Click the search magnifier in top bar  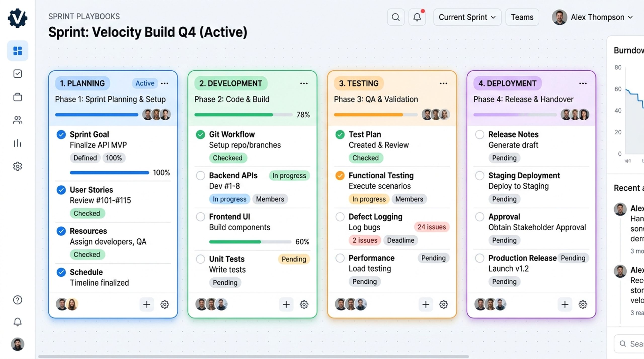click(396, 17)
